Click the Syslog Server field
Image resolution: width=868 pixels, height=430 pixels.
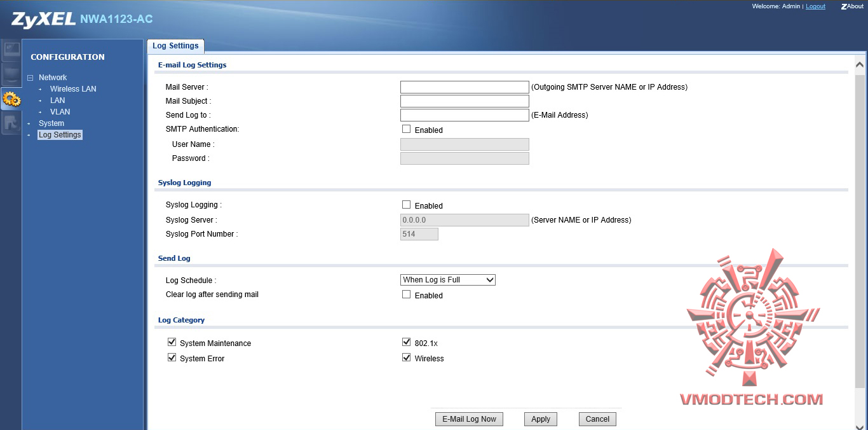[x=465, y=220]
